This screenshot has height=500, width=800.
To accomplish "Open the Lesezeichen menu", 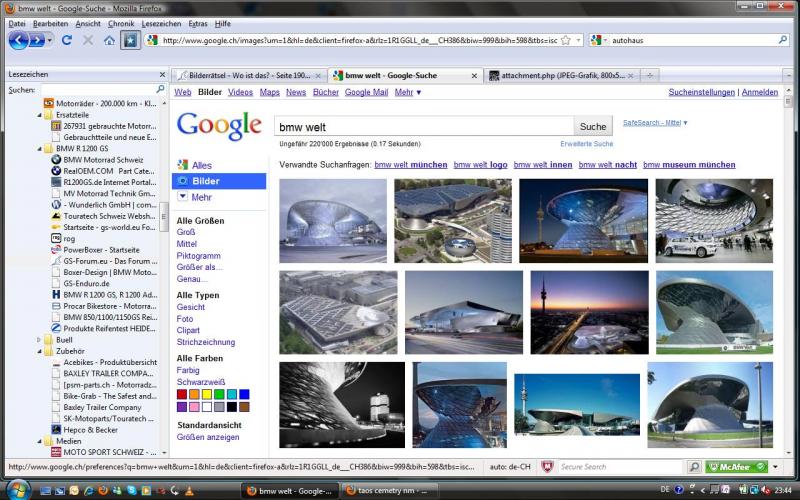I will point(161,23).
